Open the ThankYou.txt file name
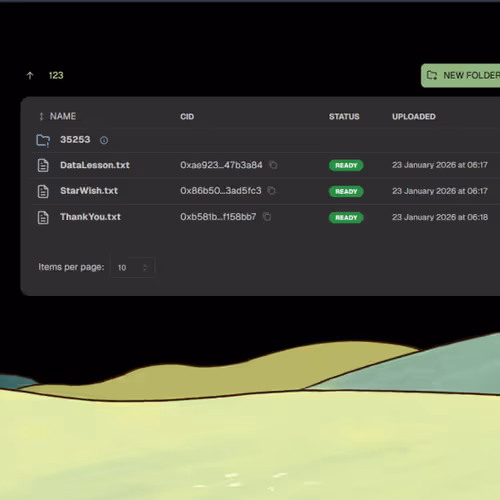The height and width of the screenshot is (500, 500). click(90, 217)
